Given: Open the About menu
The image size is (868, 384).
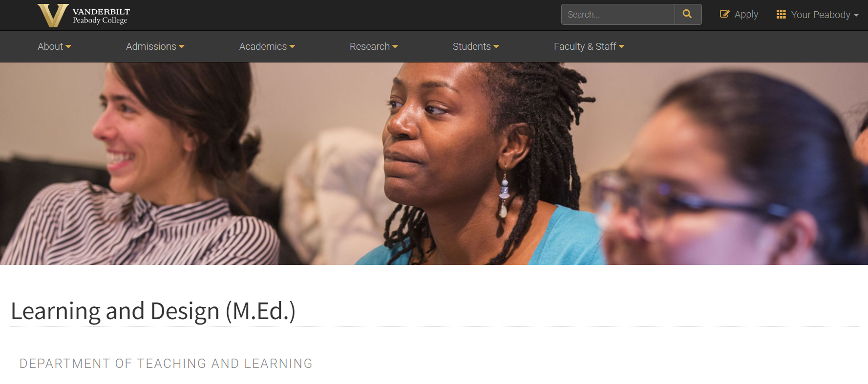Looking at the screenshot, I should pos(54,46).
